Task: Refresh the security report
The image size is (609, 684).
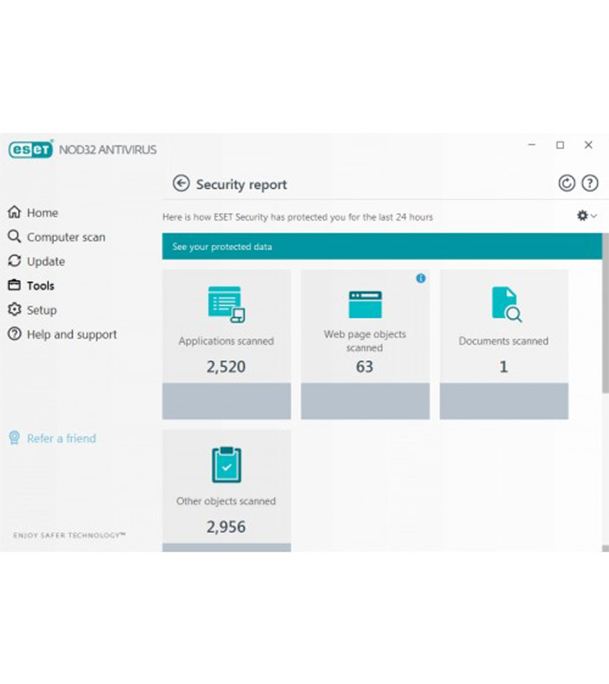Action: (x=567, y=183)
